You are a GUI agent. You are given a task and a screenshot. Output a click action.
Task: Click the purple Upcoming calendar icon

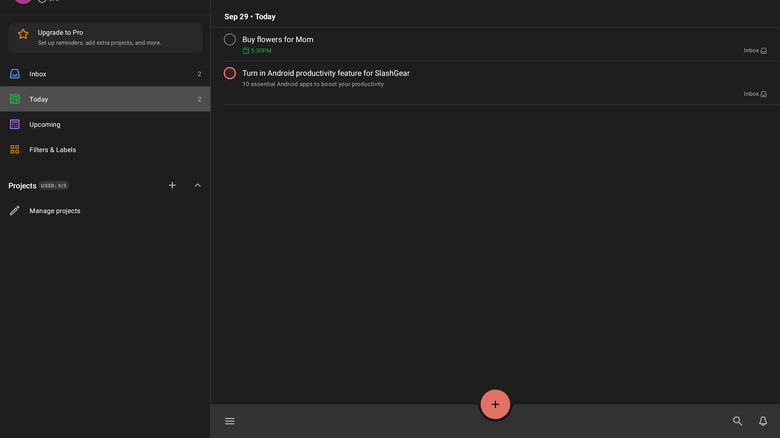[x=14, y=124]
